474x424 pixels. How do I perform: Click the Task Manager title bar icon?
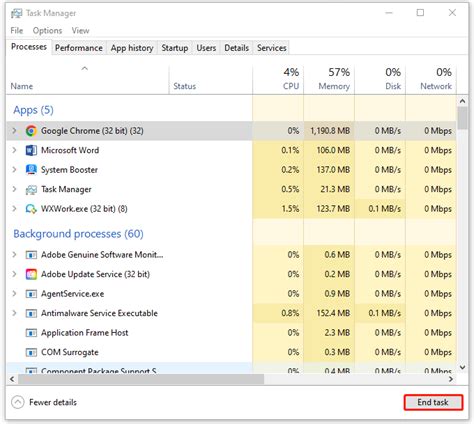(16, 13)
